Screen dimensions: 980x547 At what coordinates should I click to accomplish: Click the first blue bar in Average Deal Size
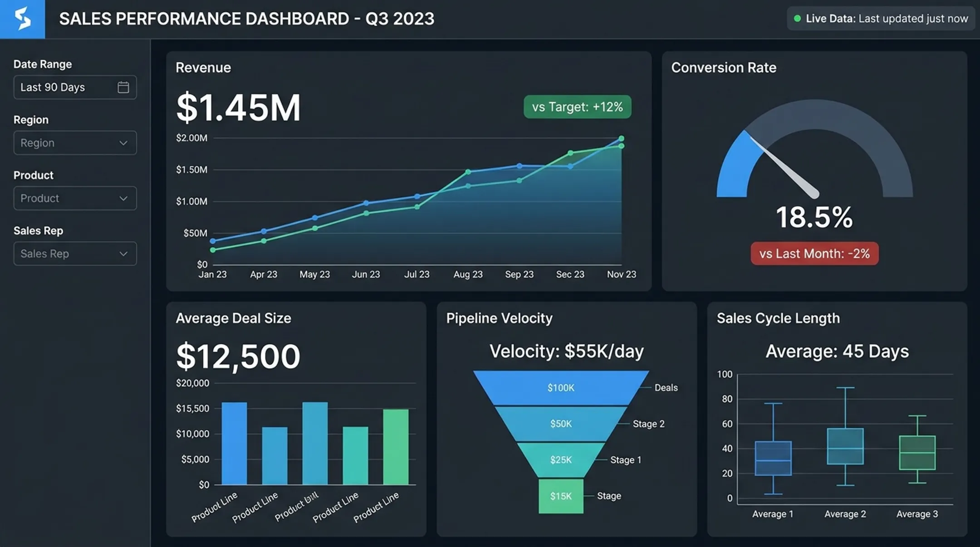click(234, 444)
